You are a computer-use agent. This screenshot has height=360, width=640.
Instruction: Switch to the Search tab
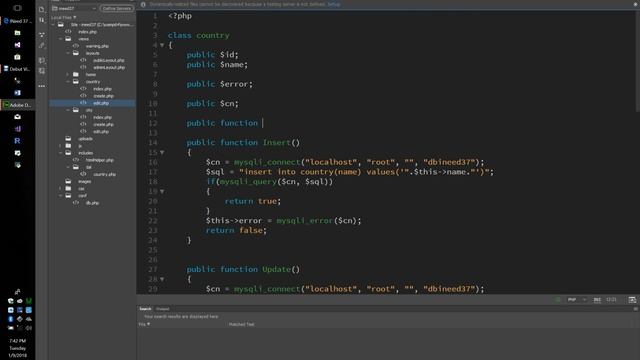(145, 309)
